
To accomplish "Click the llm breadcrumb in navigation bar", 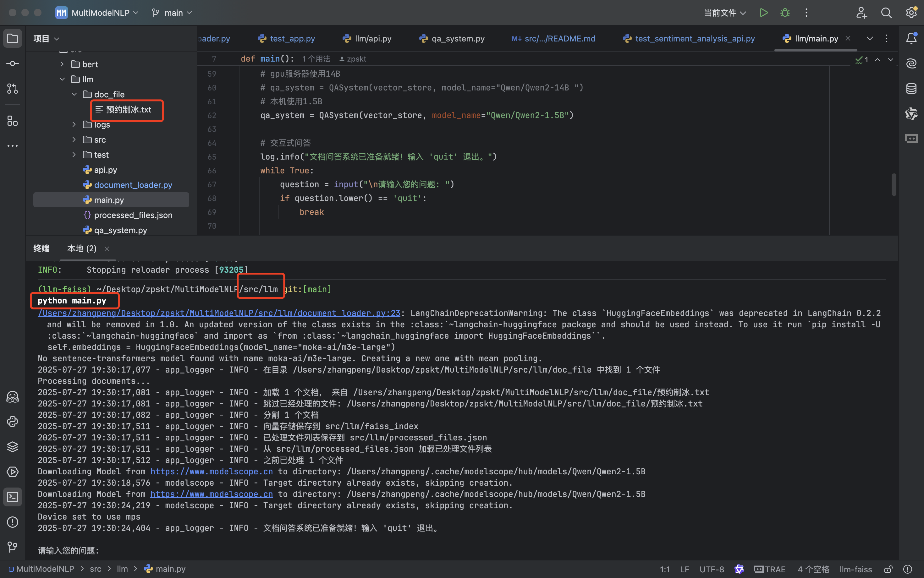I will (x=122, y=569).
